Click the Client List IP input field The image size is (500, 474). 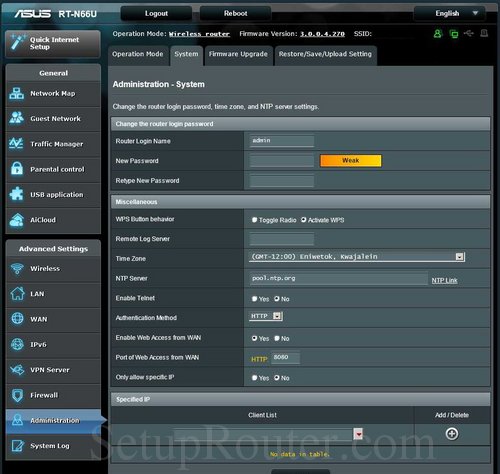tap(263, 434)
